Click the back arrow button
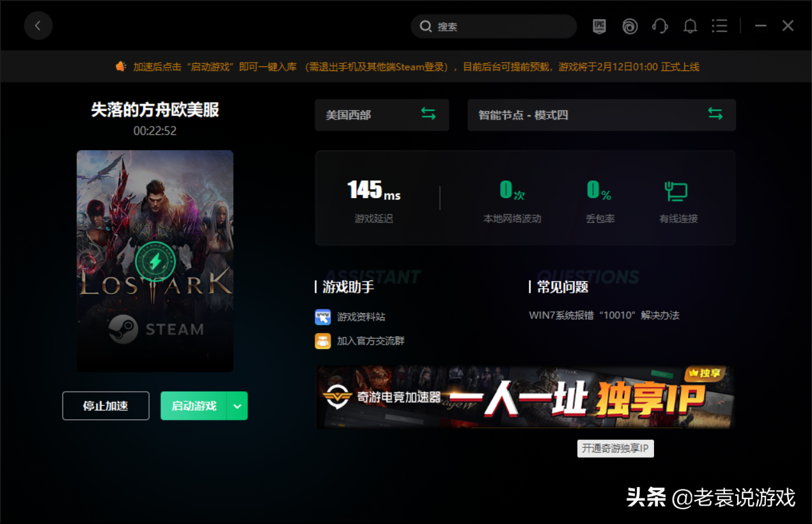This screenshot has width=812, height=524. click(38, 26)
